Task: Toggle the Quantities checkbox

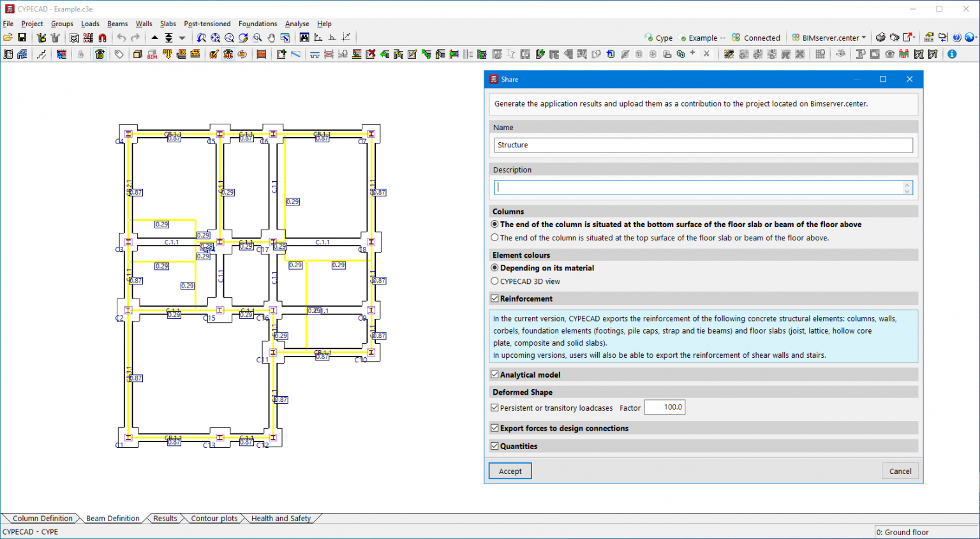Action: pyautogui.click(x=494, y=446)
